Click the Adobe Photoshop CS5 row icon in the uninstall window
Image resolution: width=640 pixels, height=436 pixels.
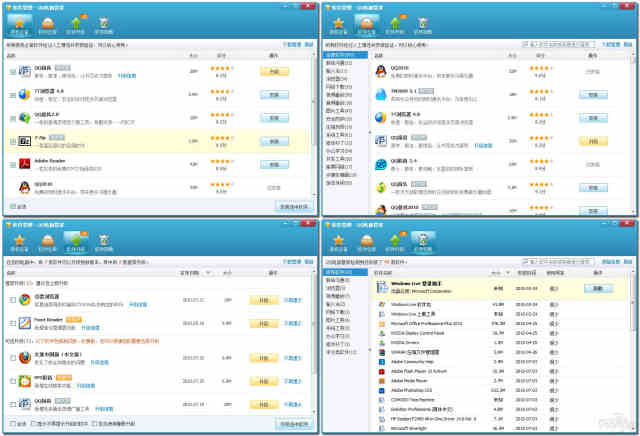(x=382, y=391)
